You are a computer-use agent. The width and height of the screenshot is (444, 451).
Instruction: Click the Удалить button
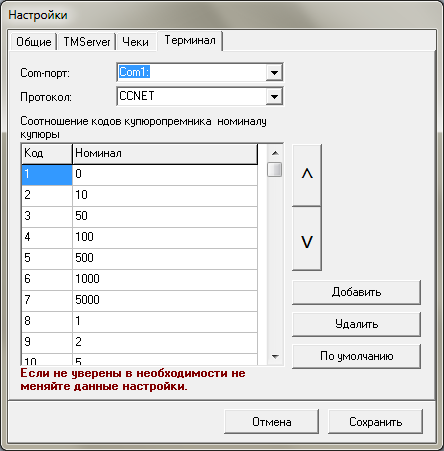356,324
